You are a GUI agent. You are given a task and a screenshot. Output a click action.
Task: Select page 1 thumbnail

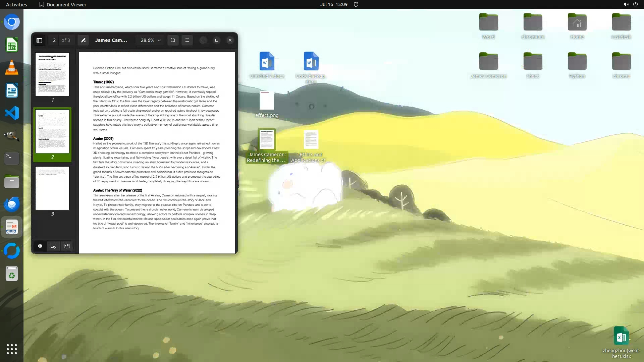pyautogui.click(x=52, y=74)
